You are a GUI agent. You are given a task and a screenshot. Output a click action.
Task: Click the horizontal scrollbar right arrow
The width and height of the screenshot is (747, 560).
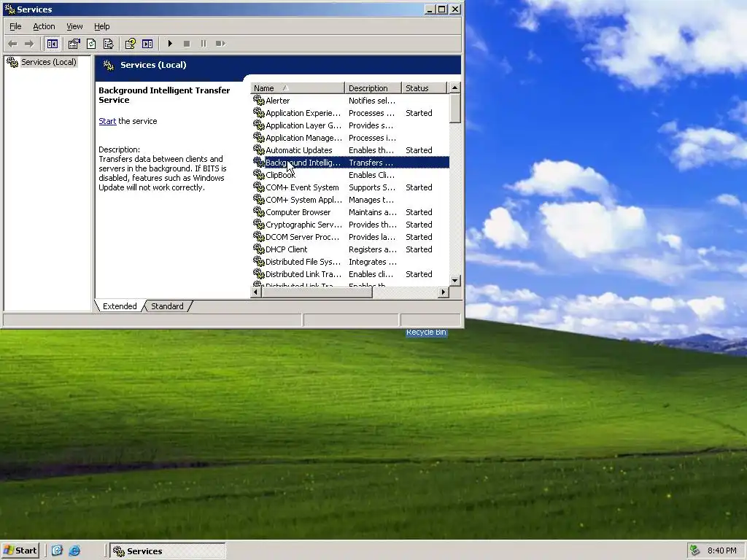click(x=444, y=292)
